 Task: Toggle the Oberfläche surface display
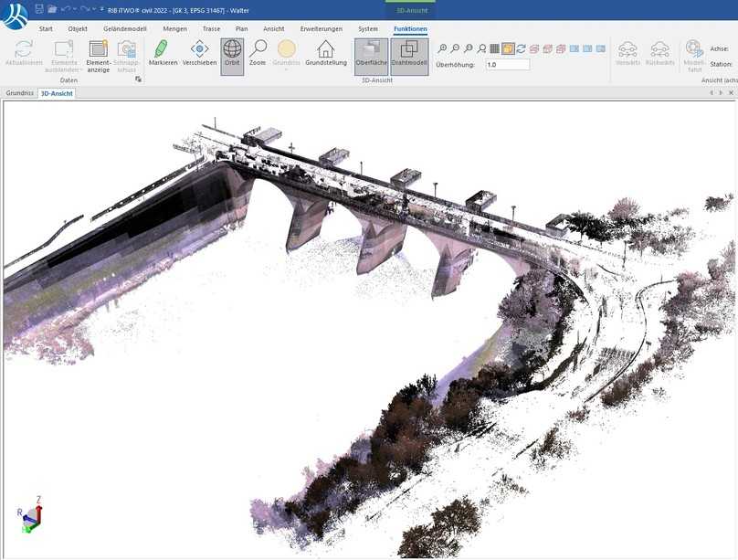point(372,54)
